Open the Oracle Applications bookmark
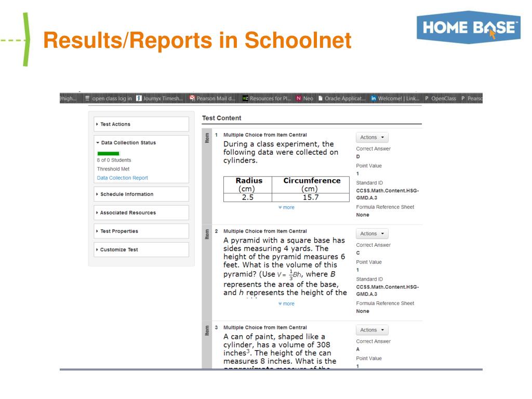The width and height of the screenshot is (532, 399). [x=342, y=98]
